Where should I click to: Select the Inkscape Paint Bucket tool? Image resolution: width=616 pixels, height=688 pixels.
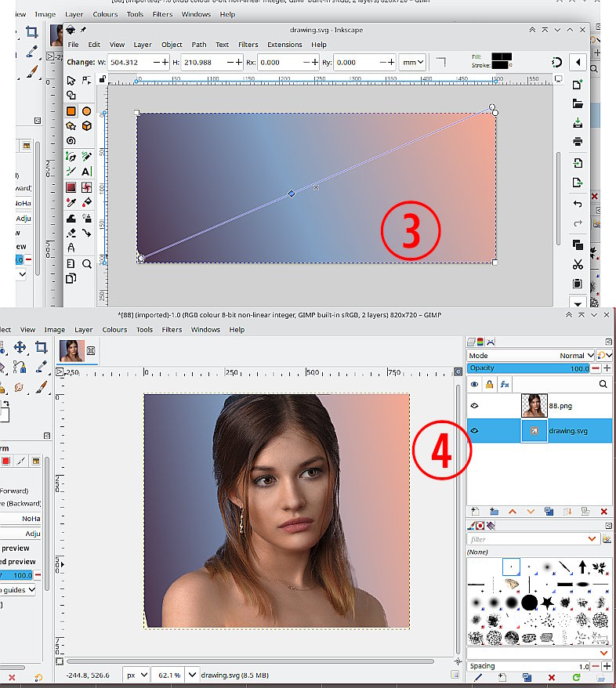pos(86,202)
